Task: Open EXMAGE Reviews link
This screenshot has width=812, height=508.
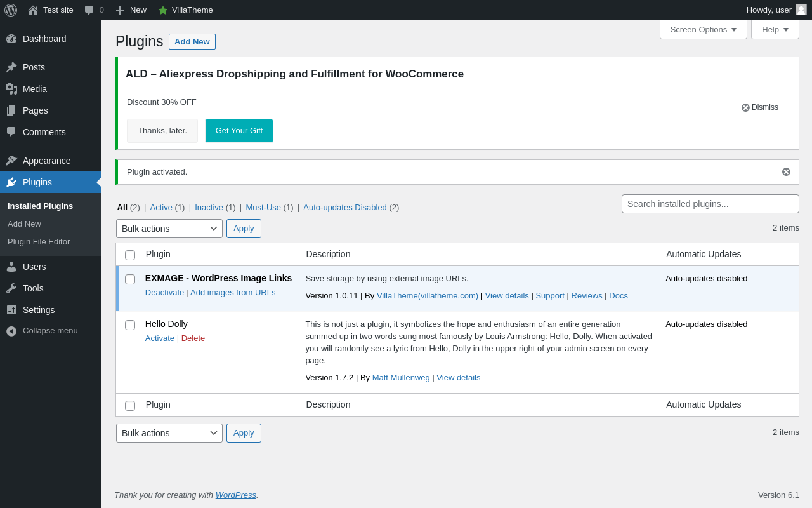Action: point(587,296)
